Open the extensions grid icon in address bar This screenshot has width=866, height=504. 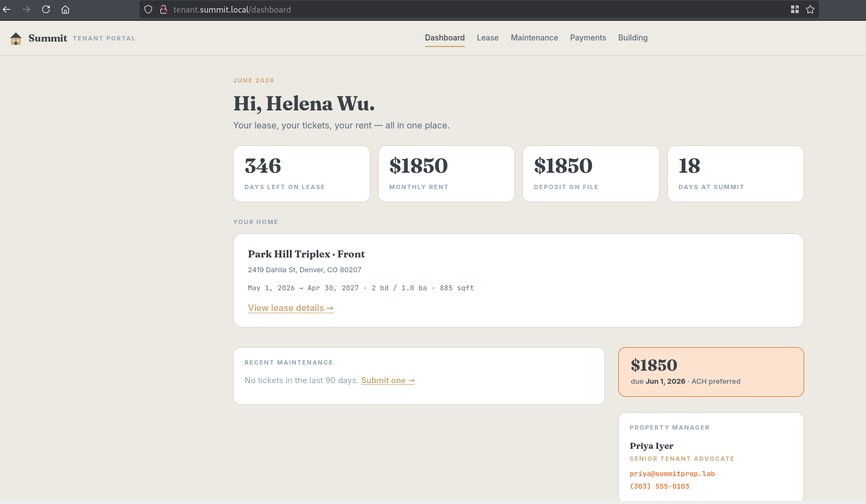click(x=795, y=9)
